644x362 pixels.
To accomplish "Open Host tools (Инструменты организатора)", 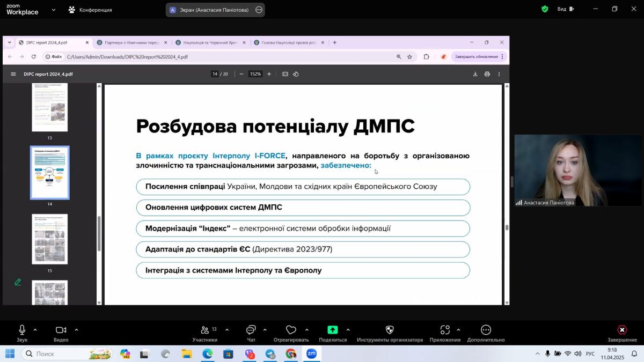I will [390, 330].
